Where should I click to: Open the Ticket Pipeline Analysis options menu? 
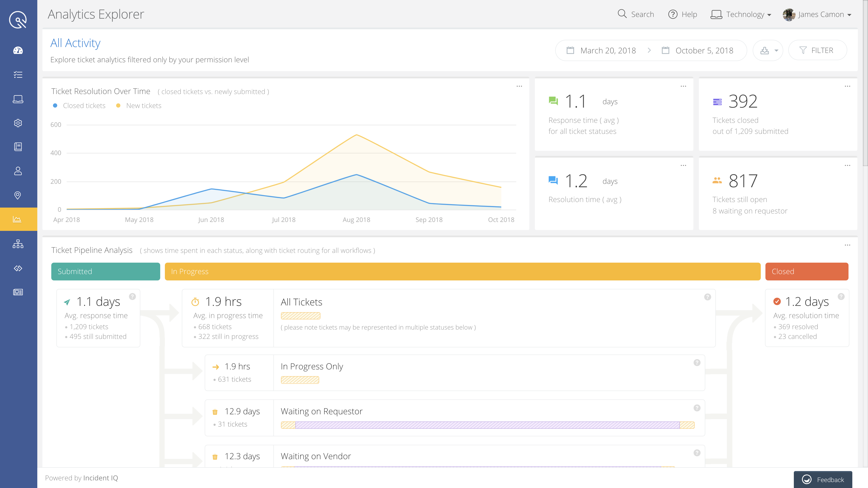pos(847,245)
